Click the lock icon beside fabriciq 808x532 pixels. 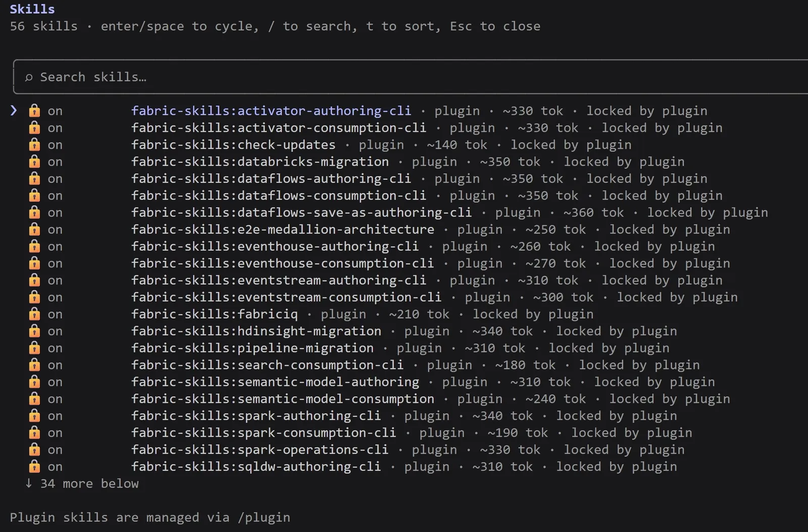[34, 314]
